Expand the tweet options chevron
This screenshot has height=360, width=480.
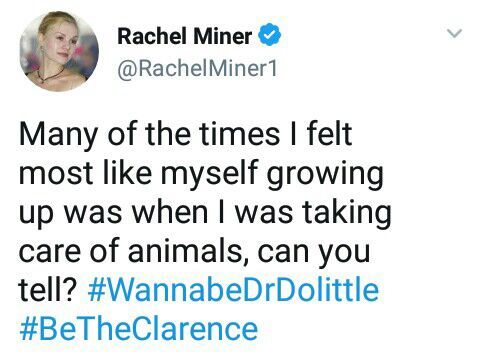pos(454,33)
